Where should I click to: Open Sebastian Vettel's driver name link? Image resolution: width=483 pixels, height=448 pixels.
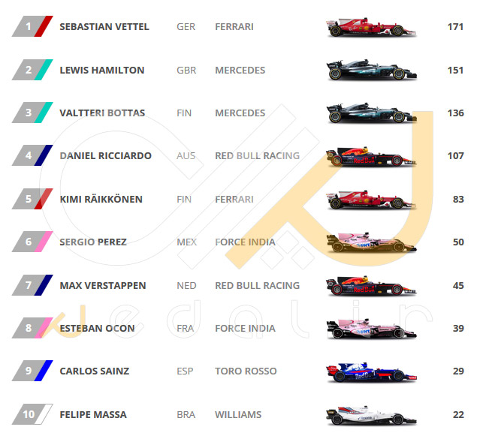click(104, 27)
